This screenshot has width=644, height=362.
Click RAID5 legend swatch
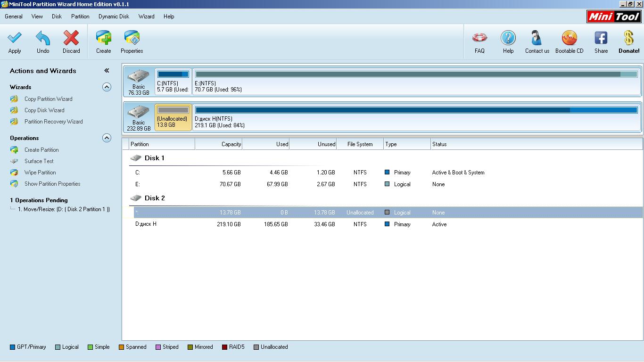coord(225,347)
